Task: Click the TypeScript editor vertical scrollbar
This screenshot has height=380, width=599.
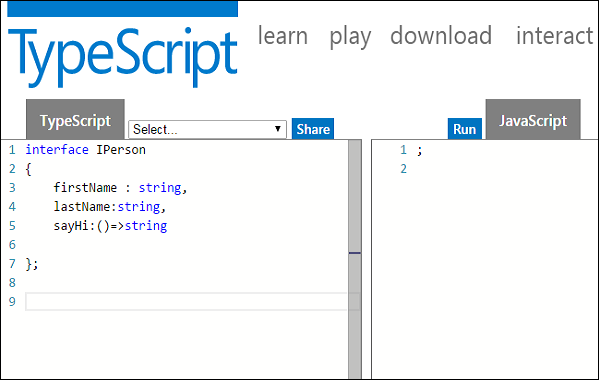Action: (355, 259)
